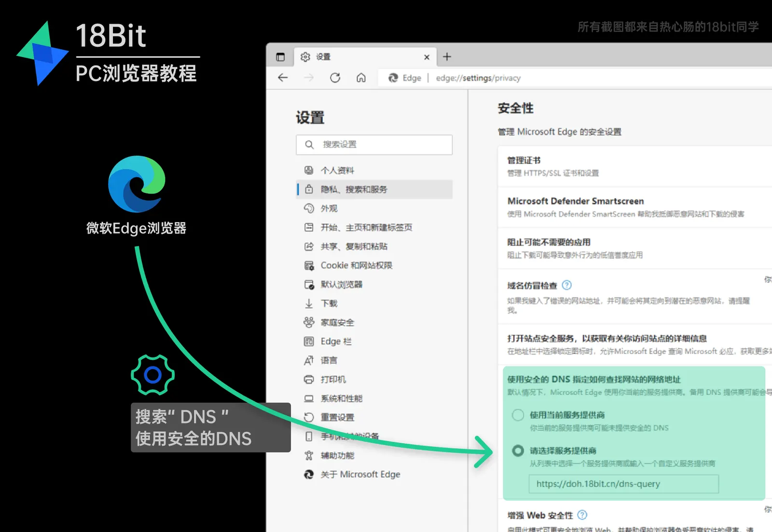772x532 pixels.
Task: Click the 打开站点安全服务 setting row
Action: click(x=635, y=344)
